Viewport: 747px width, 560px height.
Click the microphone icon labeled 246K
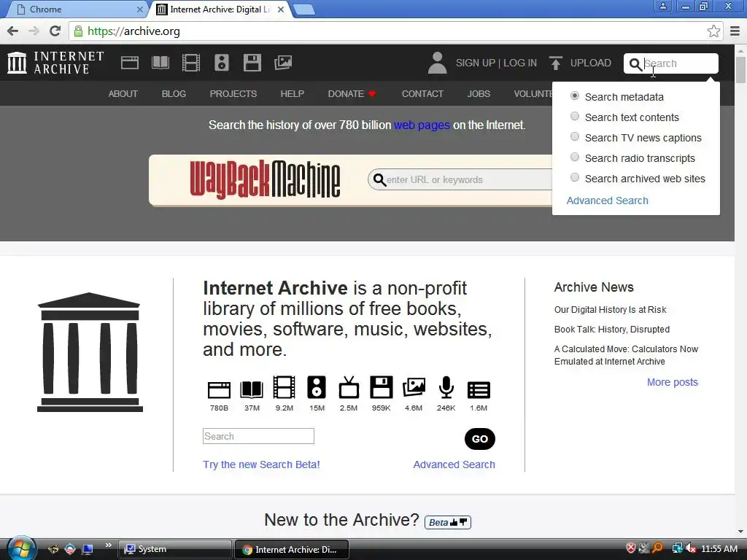coord(446,387)
